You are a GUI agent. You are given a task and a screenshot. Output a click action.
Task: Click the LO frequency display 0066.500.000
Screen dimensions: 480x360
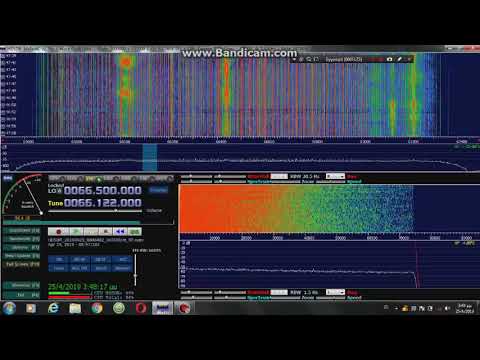point(103,190)
